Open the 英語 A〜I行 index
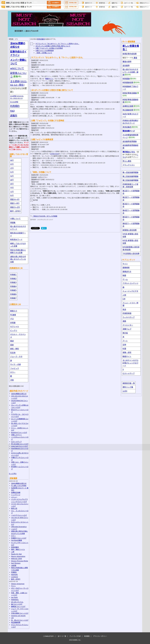 click(x=15, y=199)
